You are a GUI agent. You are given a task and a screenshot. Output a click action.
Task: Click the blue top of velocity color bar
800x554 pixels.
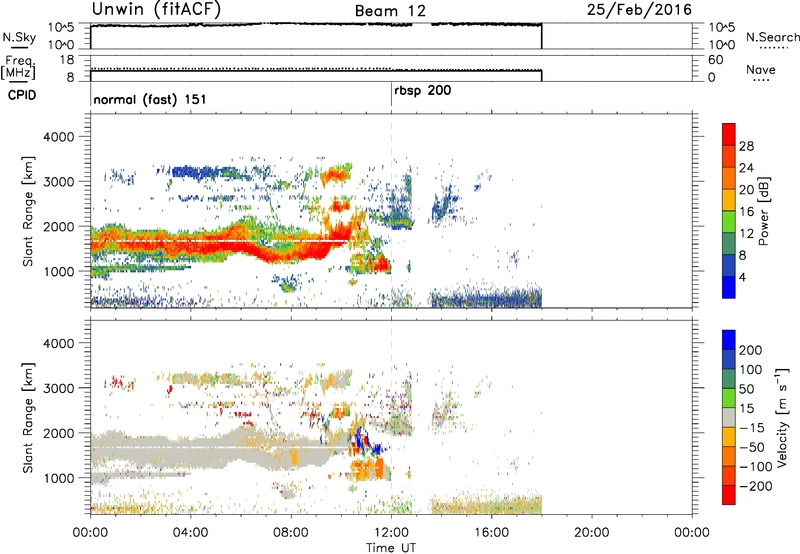[729, 340]
